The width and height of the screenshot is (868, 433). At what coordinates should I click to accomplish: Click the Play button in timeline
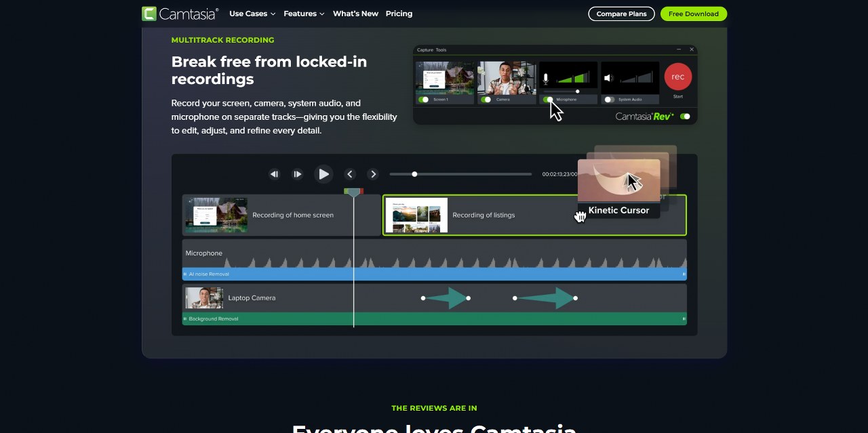[323, 174]
